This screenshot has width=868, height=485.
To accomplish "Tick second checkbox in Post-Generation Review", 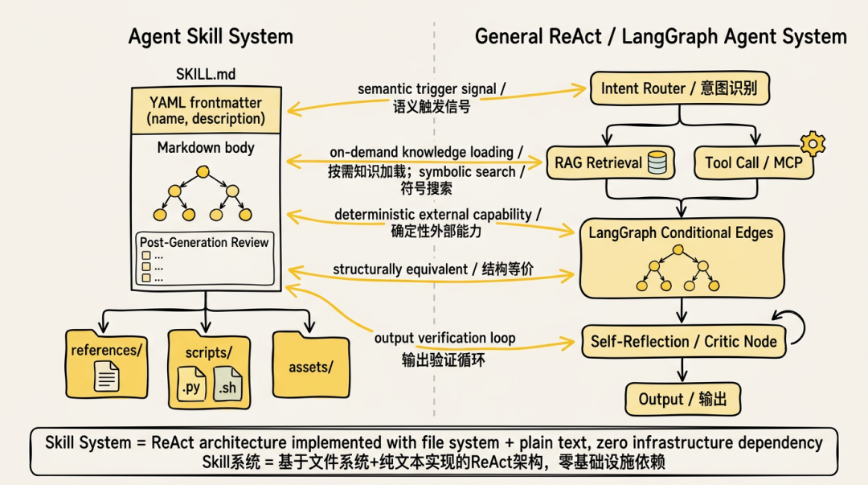I will click(x=146, y=266).
